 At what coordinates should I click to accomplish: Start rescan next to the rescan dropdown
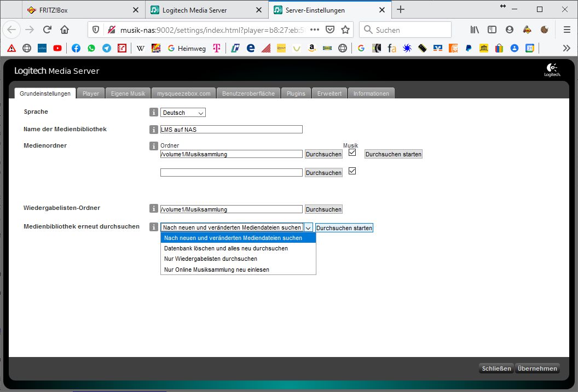344,228
